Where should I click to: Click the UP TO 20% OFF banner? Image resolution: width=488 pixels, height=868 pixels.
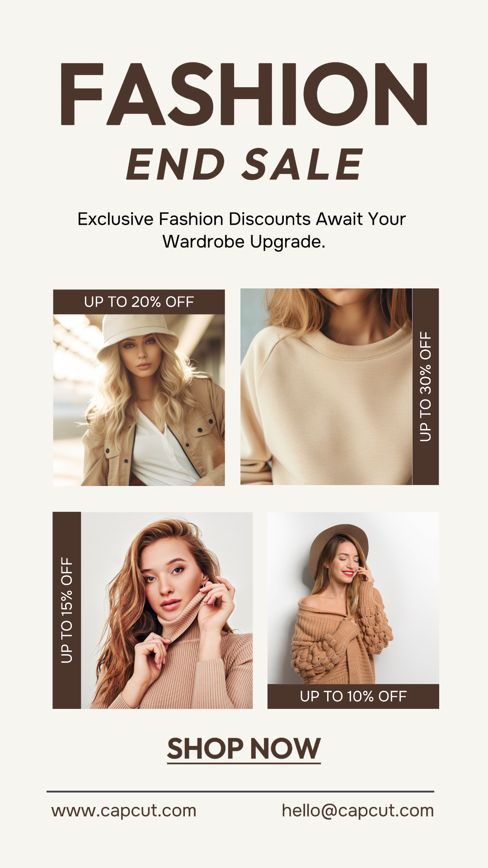coord(139,302)
